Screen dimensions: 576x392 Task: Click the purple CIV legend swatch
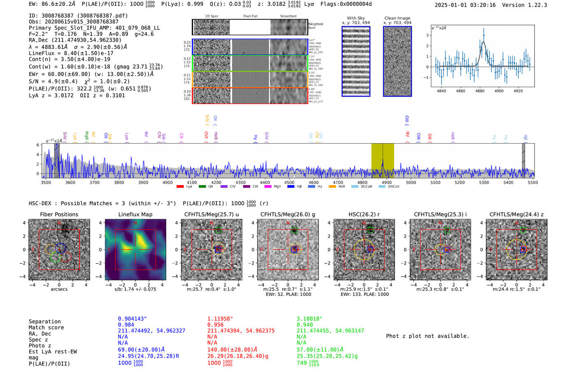click(x=224, y=187)
